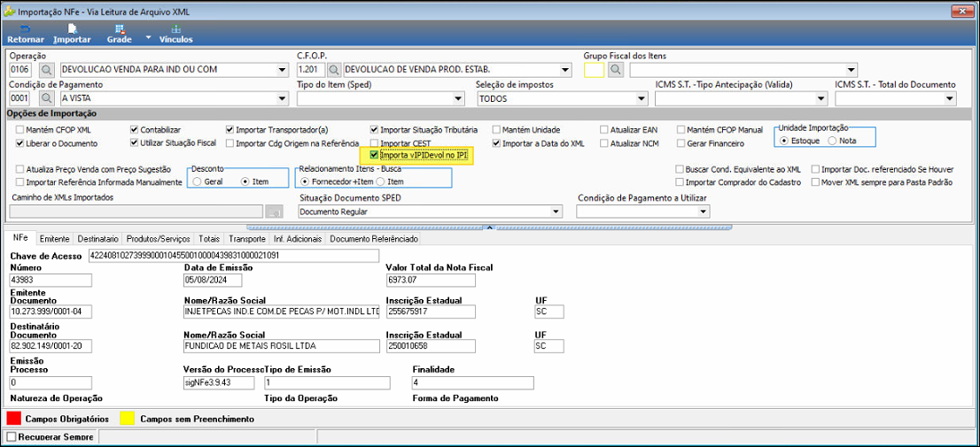Click the Importar toolbar icon
The width and height of the screenshot is (980, 447).
[x=72, y=34]
